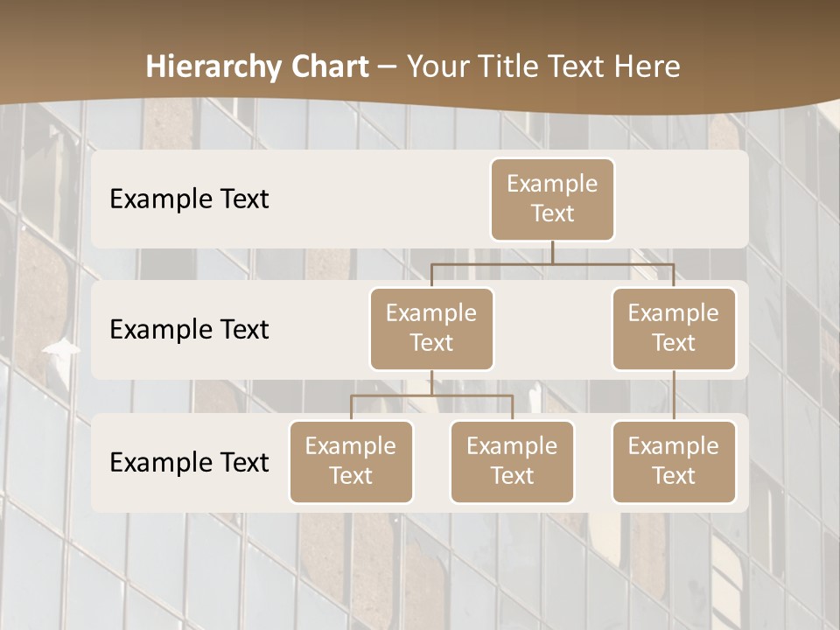Click the building background image below the chart

tap(420, 569)
